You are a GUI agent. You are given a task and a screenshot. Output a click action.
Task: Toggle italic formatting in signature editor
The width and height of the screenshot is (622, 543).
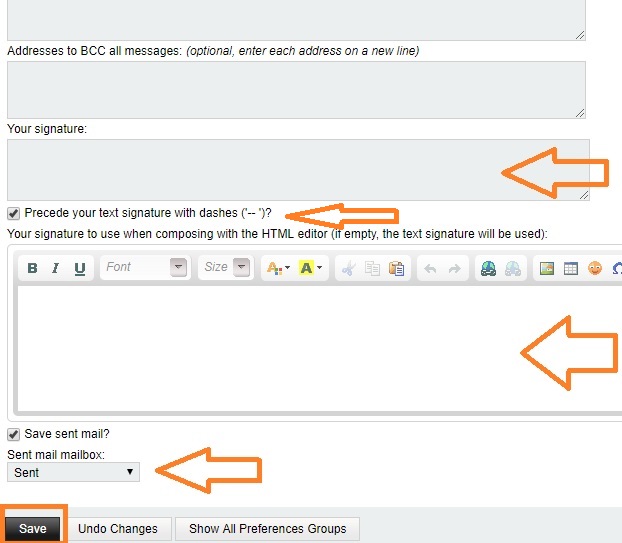(56, 268)
